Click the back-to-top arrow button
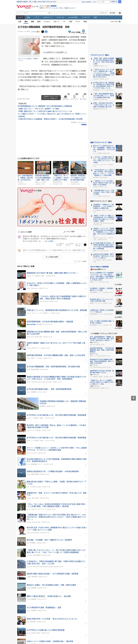This screenshot has height=644, width=138. (x=133, y=398)
